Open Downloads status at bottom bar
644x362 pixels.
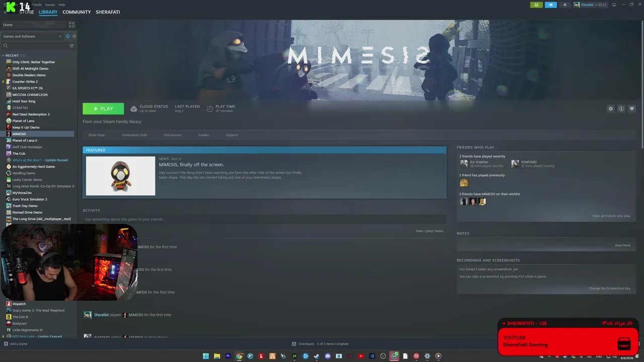coord(320,344)
